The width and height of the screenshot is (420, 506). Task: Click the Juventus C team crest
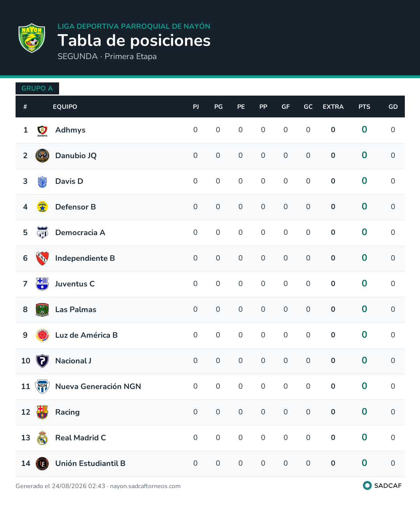point(42,284)
